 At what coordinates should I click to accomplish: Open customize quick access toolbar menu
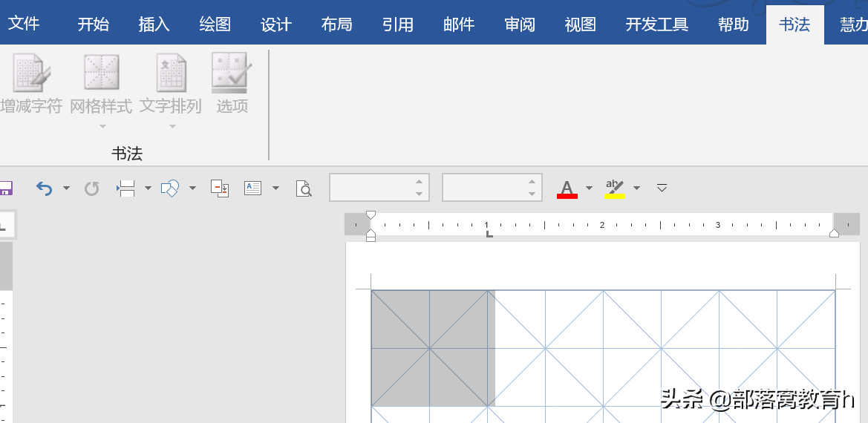[662, 188]
